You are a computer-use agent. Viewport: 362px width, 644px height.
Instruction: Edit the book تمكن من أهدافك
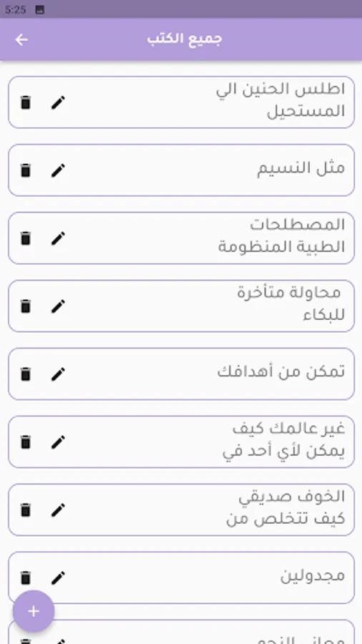click(x=58, y=374)
